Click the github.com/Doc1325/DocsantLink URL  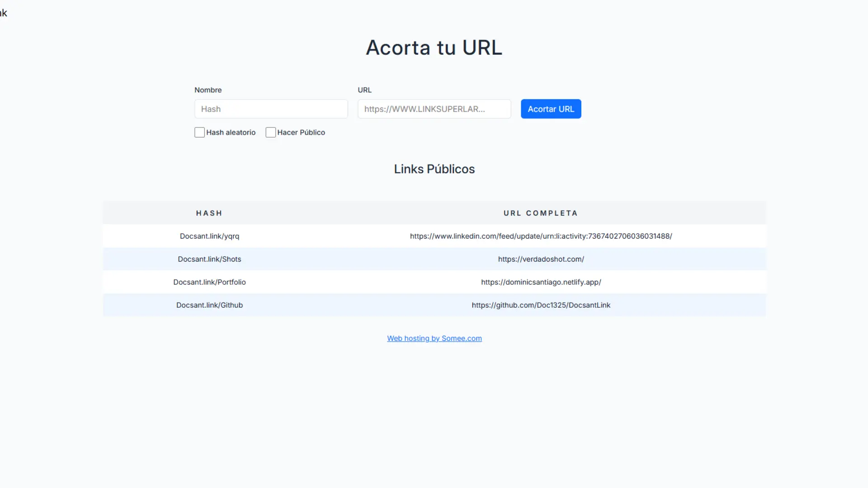pos(541,305)
